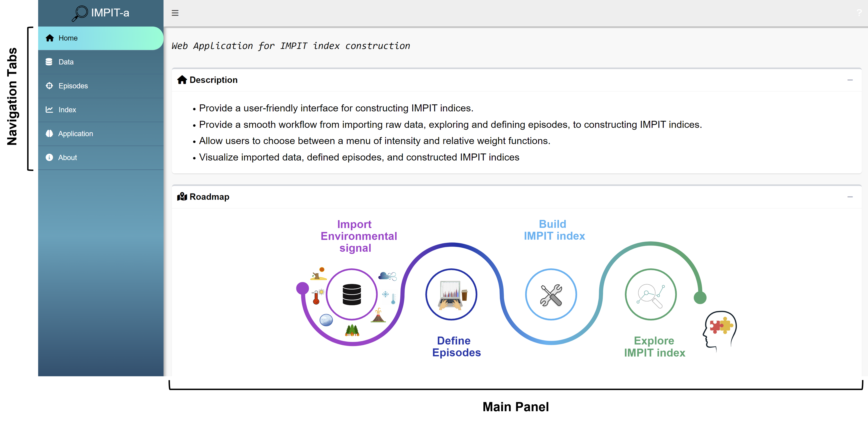Click the help question mark icon
Screen dimensions: 868x422
[x=859, y=13]
